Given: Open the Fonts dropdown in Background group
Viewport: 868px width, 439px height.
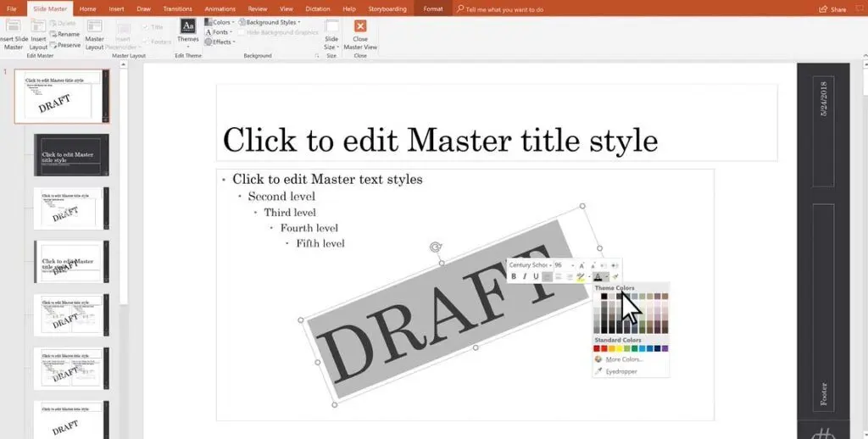Looking at the screenshot, I should [219, 32].
